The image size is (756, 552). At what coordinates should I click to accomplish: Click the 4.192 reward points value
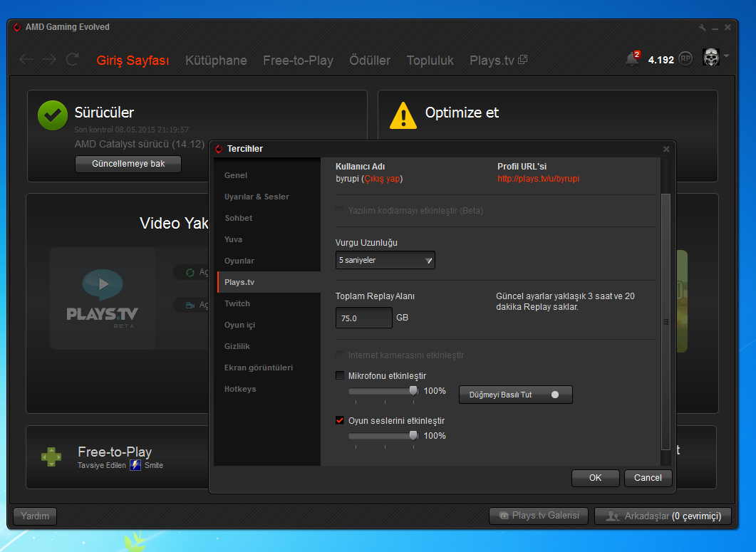click(x=661, y=60)
